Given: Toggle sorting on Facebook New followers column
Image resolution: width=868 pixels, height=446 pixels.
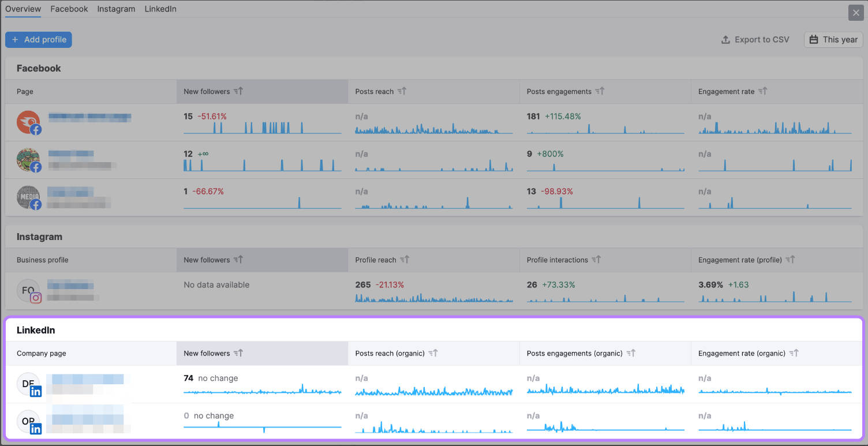Looking at the screenshot, I should (x=238, y=91).
